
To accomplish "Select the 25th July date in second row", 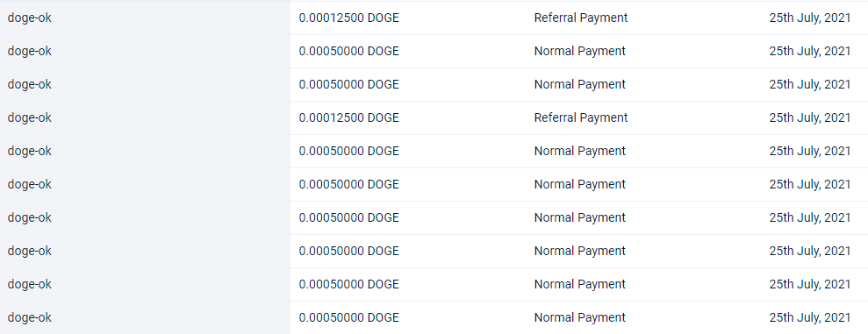I will coord(810,51).
